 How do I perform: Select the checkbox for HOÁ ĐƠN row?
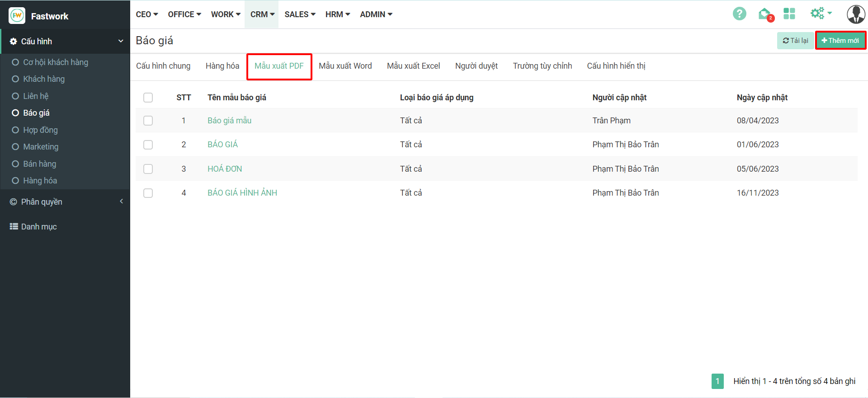148,169
